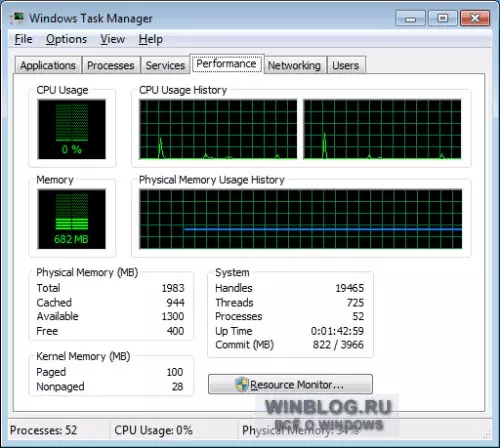Click the shield icon on Resource Monitor button
The width and height of the screenshot is (500, 448).
[x=242, y=384]
